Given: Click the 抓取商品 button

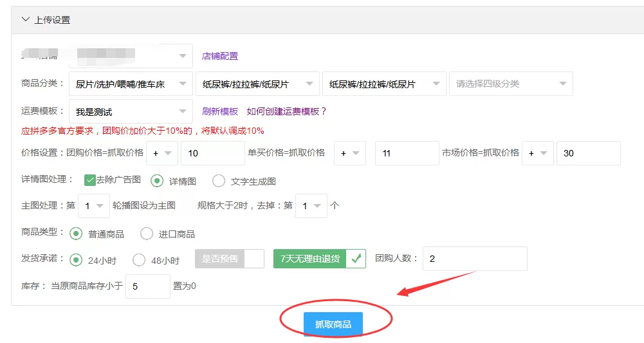Looking at the screenshot, I should (333, 324).
